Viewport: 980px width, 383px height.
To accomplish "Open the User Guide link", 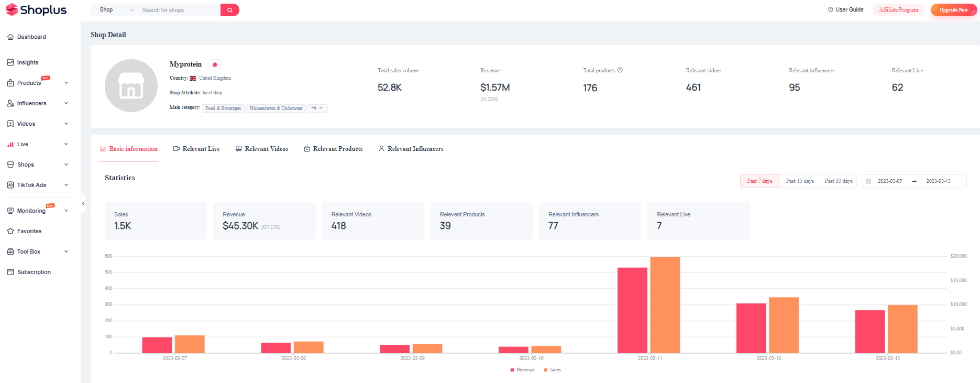I will point(845,9).
